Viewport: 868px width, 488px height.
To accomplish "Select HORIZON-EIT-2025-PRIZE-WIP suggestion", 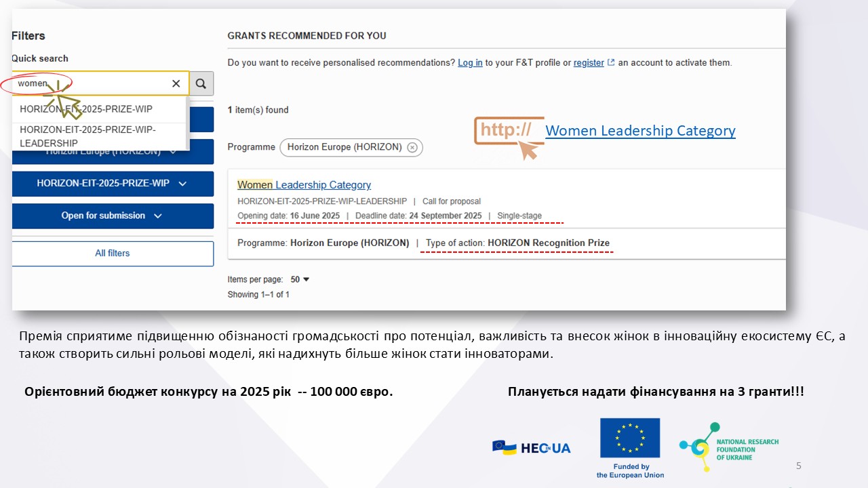I will tap(86, 109).
